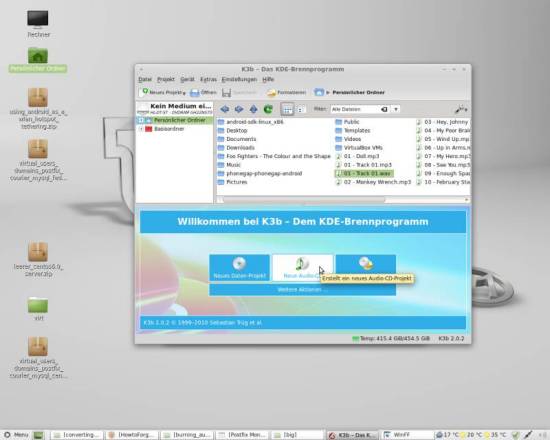The height and width of the screenshot is (440, 550).
Task: Expand the Basisordner tree node
Action: [x=141, y=129]
